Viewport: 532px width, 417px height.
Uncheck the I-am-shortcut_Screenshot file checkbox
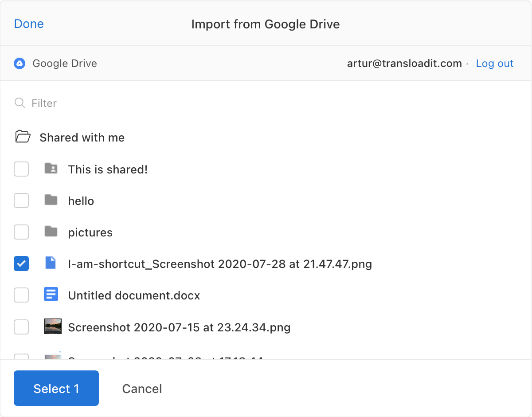click(21, 264)
